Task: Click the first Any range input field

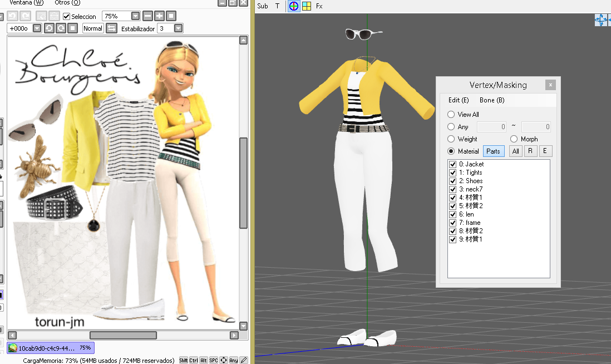Action: 491,127
